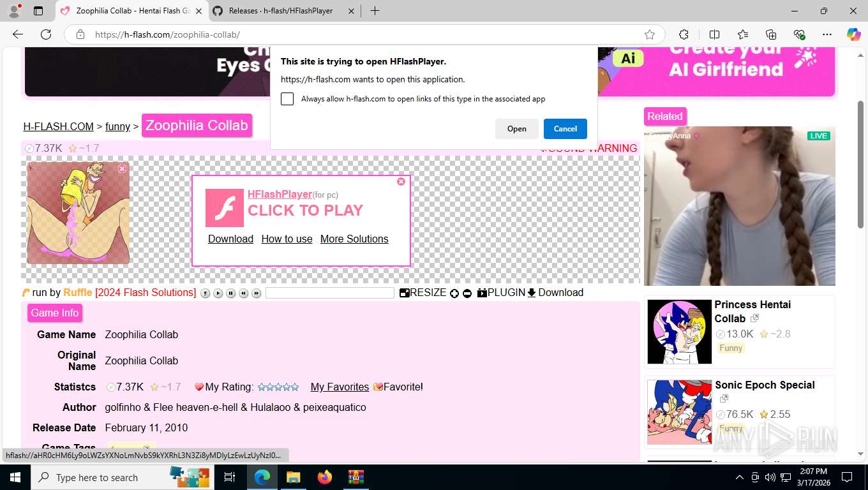The image size is (868, 490).
Task: Open Browser essentials heart icon
Action: pyautogui.click(x=799, y=34)
